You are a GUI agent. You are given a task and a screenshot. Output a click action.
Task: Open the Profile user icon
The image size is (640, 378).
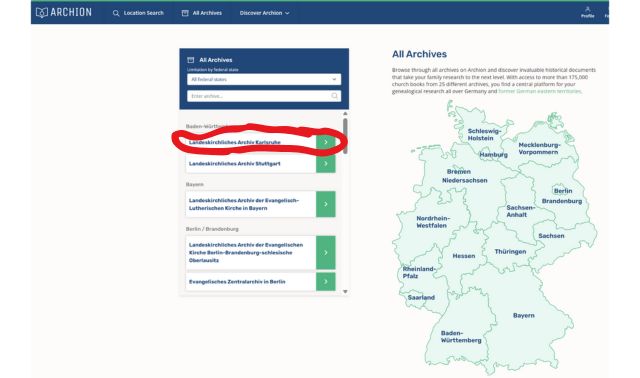coord(587,9)
